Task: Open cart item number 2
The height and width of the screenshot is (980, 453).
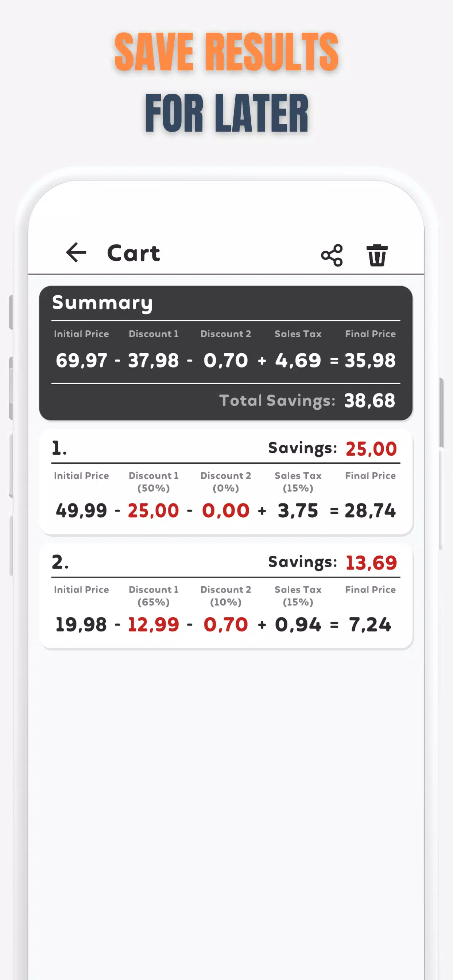Action: tap(60, 562)
